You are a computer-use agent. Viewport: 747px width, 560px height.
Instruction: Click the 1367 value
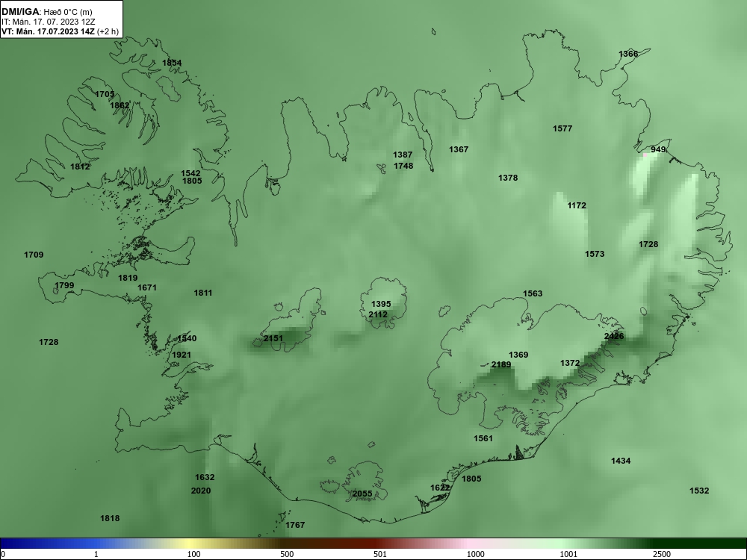(459, 149)
